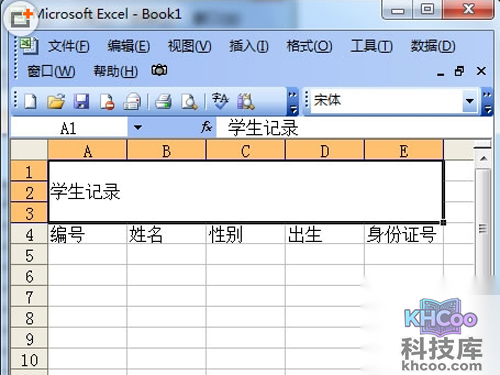Select column C header

tap(245, 151)
